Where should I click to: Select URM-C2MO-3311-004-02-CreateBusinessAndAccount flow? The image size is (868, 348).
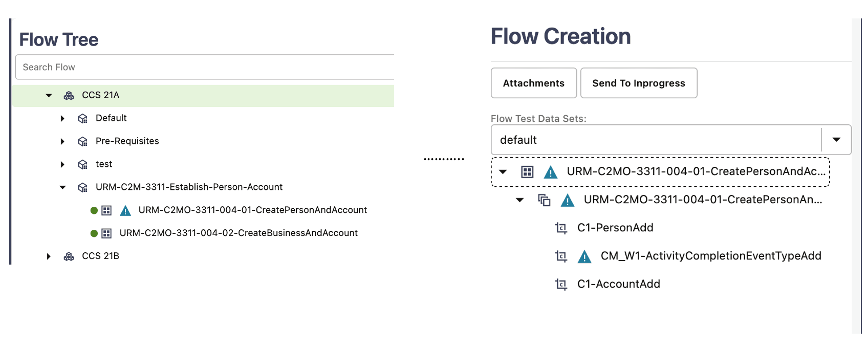238,233
